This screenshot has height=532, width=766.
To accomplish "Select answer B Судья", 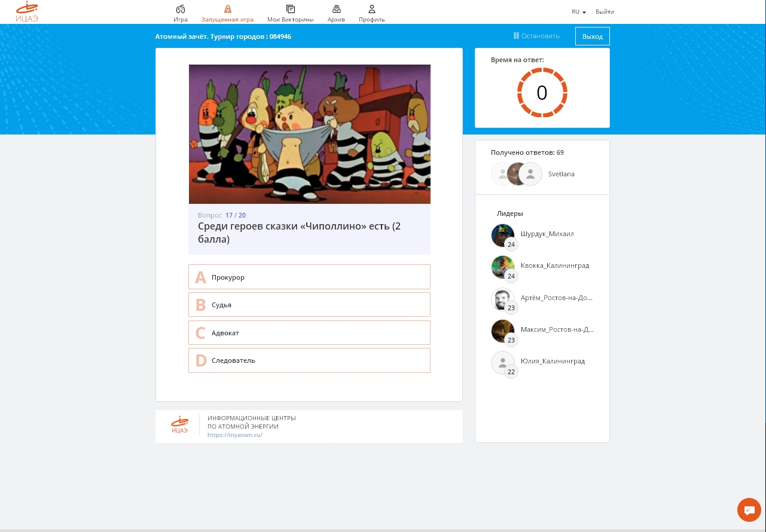I will pyautogui.click(x=309, y=305).
